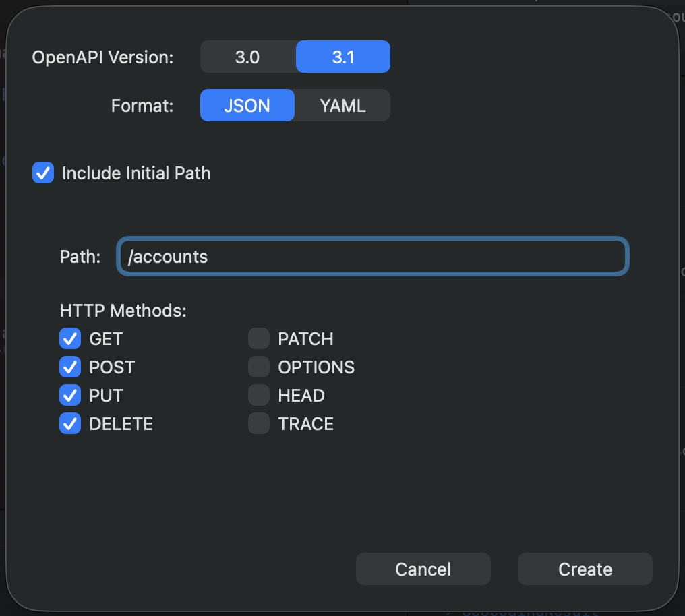Enable the PATCH method
685x616 pixels.
259,338
